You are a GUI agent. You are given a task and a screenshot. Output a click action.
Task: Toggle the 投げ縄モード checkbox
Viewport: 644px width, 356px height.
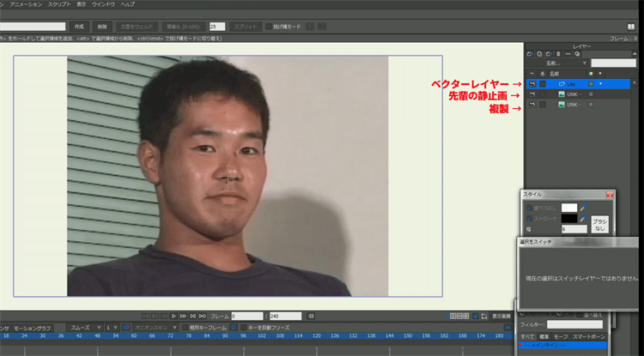point(269,27)
